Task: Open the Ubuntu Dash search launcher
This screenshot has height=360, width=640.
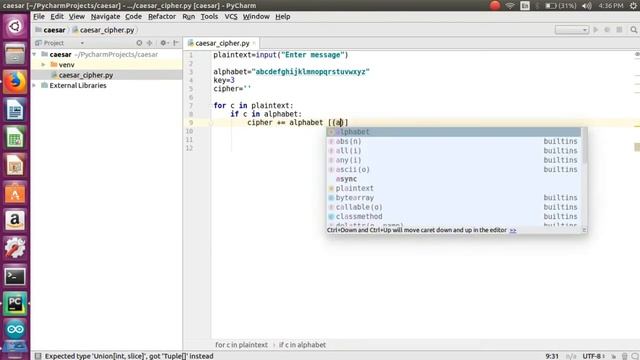Action: click(15, 27)
